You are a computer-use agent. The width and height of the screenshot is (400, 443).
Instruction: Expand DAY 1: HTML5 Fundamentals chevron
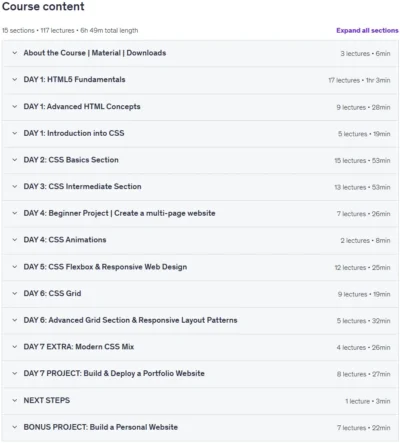click(15, 80)
